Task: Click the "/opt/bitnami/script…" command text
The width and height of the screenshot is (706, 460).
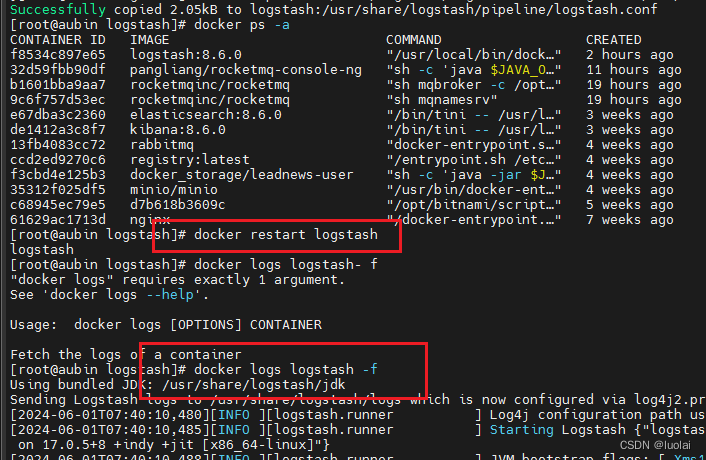Action: tap(474, 205)
